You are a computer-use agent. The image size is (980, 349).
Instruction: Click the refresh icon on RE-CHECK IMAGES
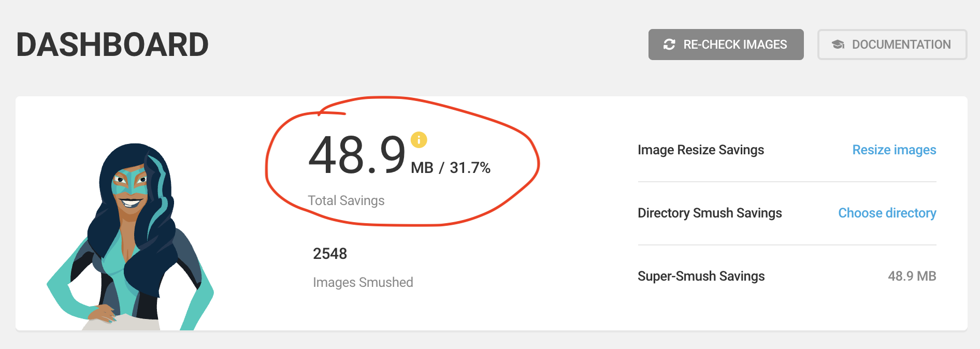point(669,45)
